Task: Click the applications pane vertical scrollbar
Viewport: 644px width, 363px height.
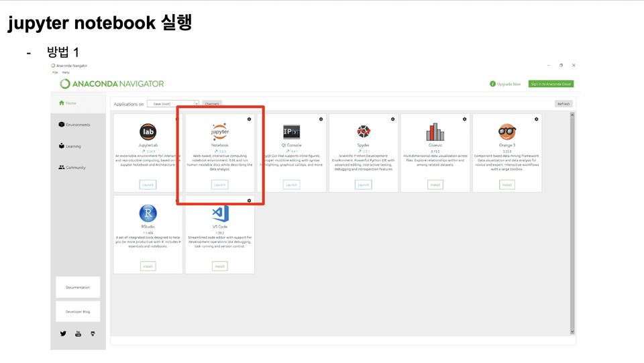Action: 572,223
